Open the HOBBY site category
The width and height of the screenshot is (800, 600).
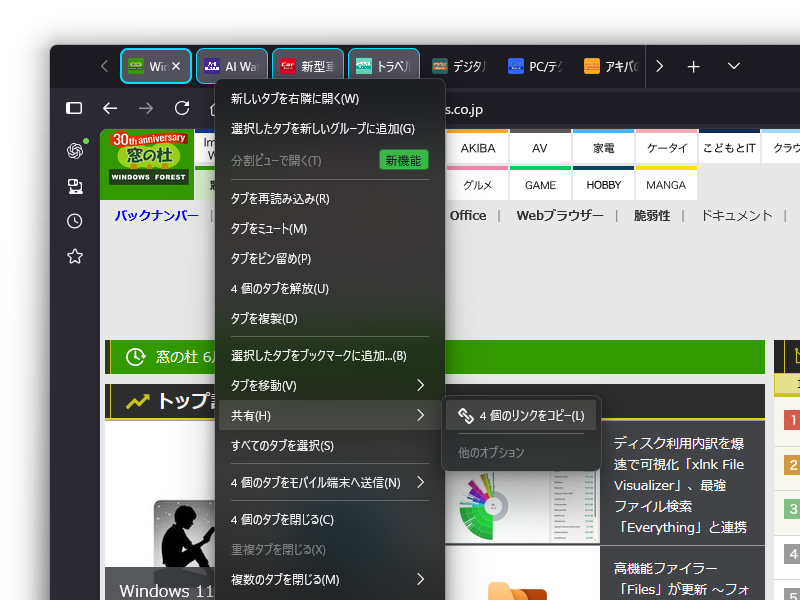click(603, 184)
